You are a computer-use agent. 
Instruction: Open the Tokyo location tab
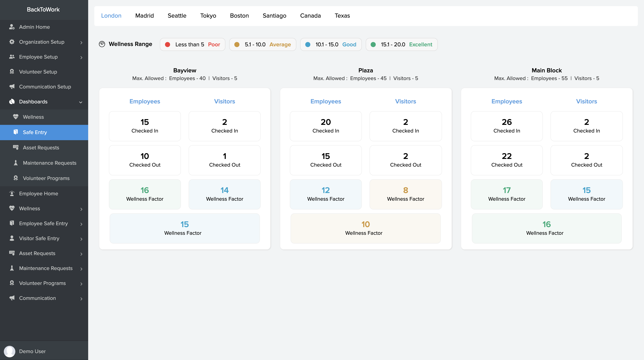208,16
